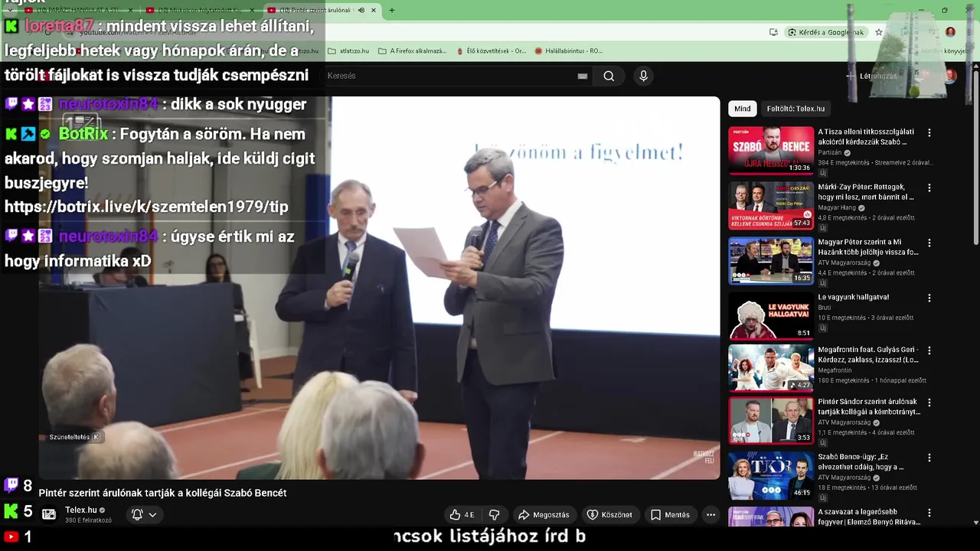The width and height of the screenshot is (980, 551).
Task: Click the Megosztás share button
Action: click(x=544, y=515)
